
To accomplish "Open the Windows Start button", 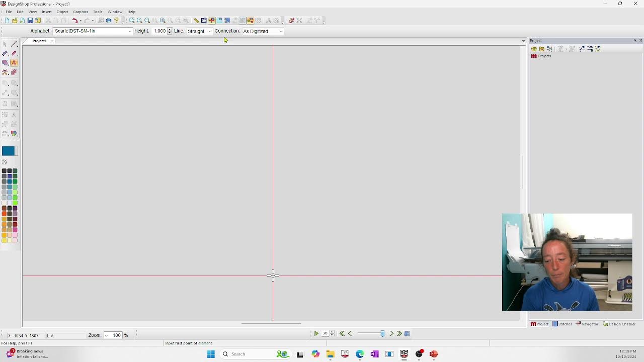I will click(x=211, y=354).
